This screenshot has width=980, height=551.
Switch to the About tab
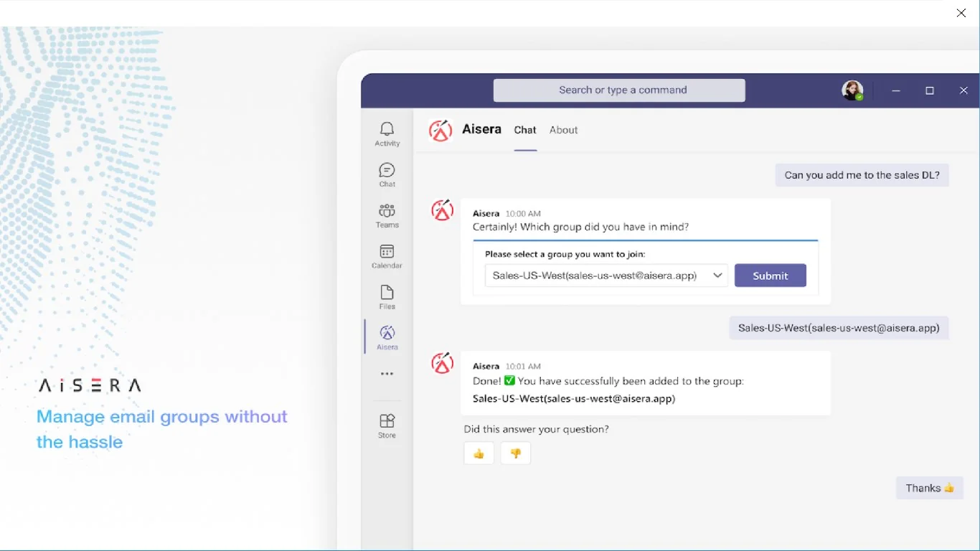click(563, 131)
